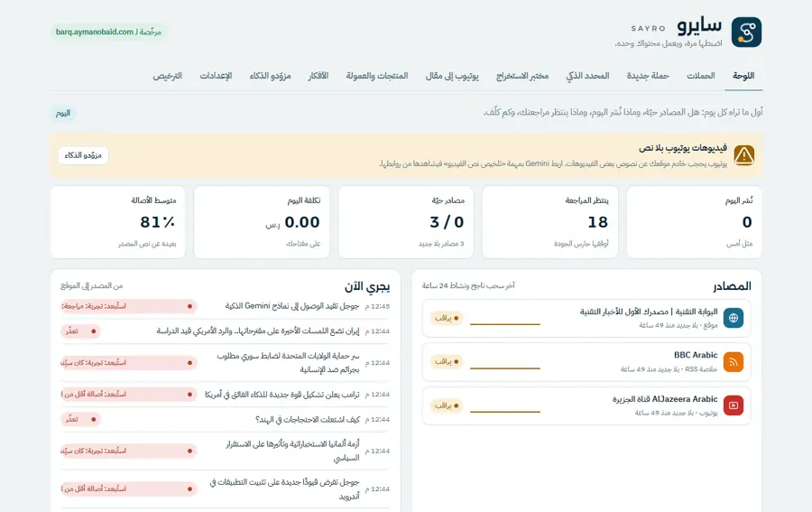Image resolution: width=812 pixels, height=512 pixels.
Task: Select AlJazeera Arabic قناة الجزيرة source title
Action: coord(665,399)
